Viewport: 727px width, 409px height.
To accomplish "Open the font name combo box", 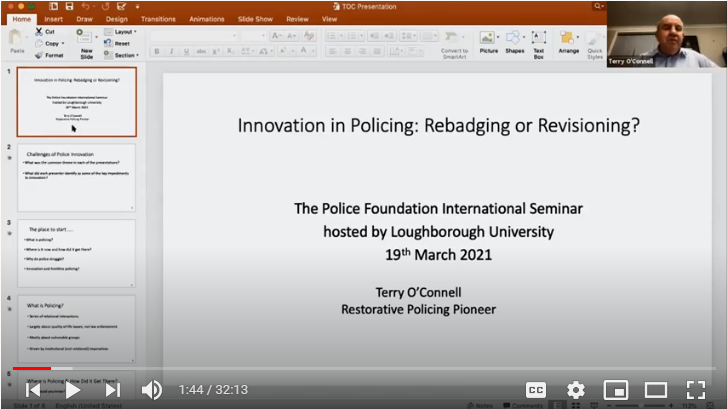I will click(194, 36).
